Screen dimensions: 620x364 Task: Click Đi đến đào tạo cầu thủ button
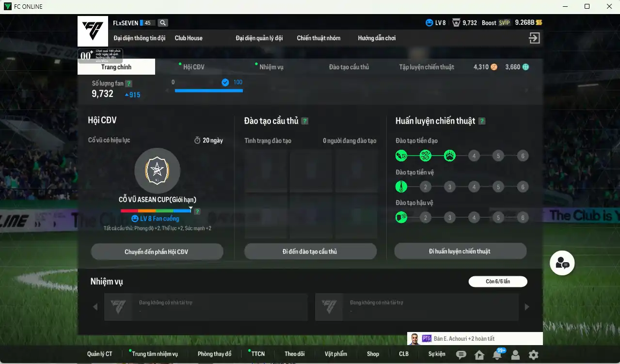(310, 252)
